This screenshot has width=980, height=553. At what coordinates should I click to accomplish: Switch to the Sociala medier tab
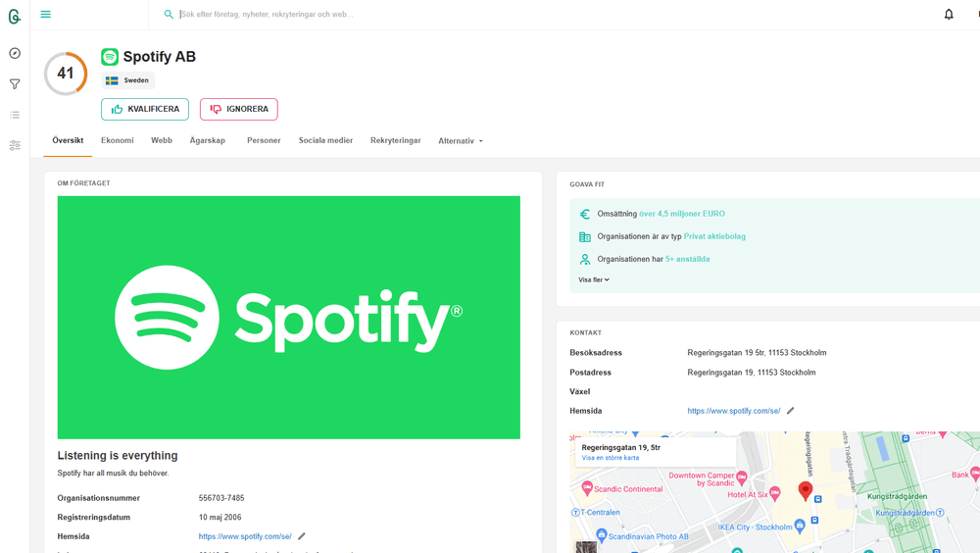click(325, 141)
